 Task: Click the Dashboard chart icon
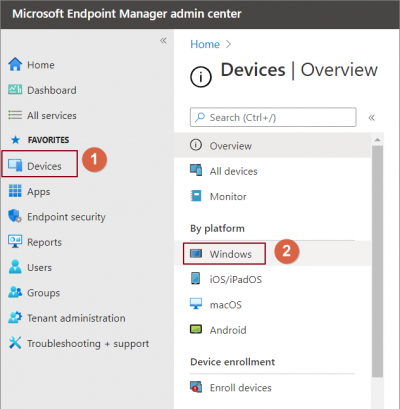click(15, 89)
